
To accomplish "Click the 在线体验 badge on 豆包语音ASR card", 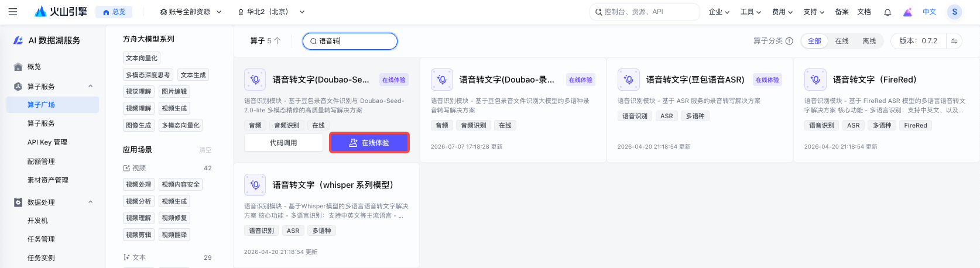I will click(x=767, y=80).
